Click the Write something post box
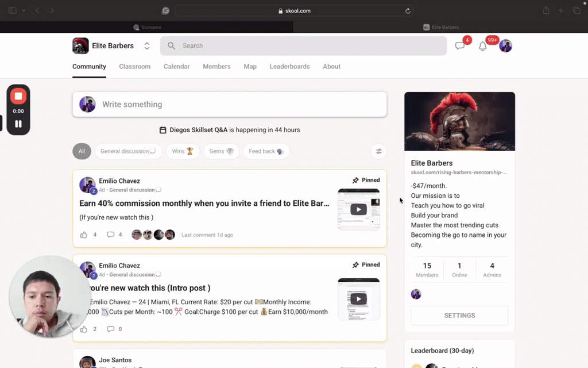This screenshot has width=588, height=368. click(230, 105)
